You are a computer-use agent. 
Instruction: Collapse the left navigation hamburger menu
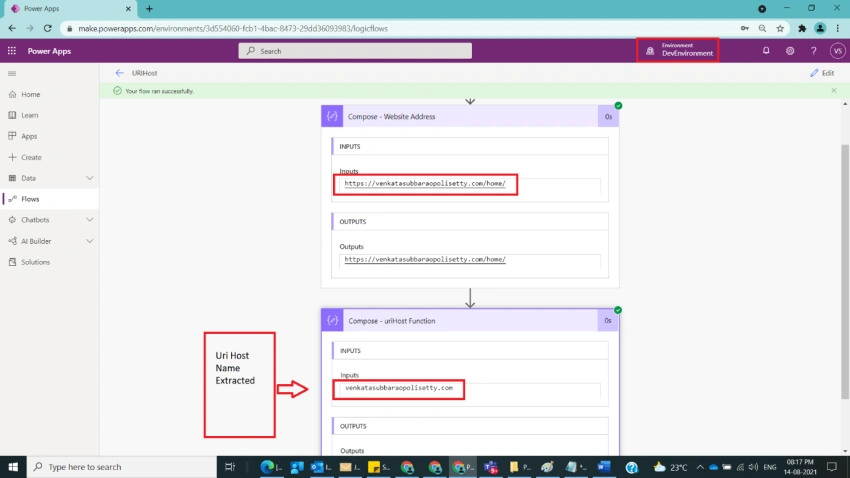(12, 73)
